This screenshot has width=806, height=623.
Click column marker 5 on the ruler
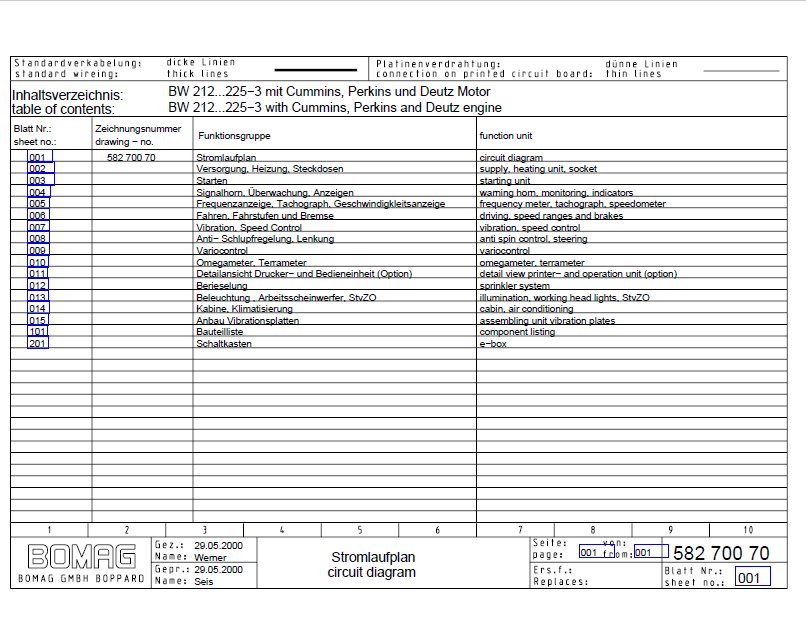click(x=359, y=529)
